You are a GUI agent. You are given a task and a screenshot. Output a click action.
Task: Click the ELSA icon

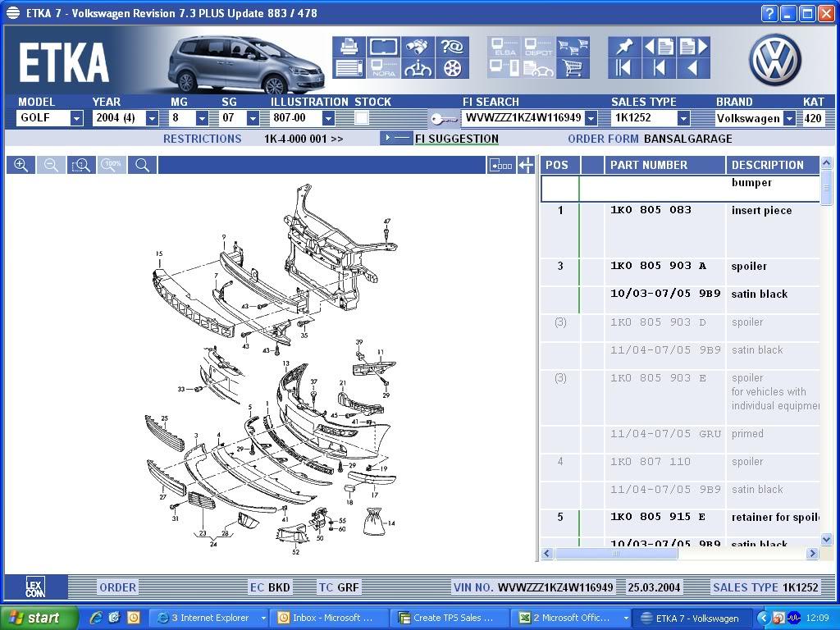coord(504,47)
